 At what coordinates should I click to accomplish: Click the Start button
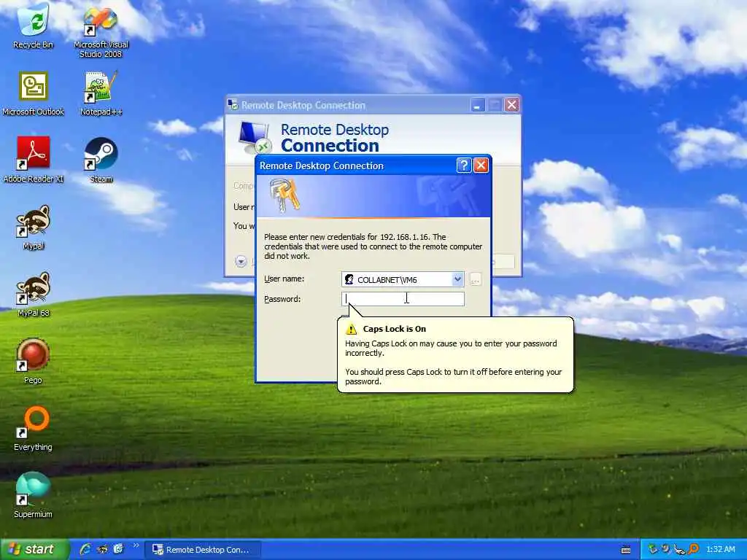(x=34, y=549)
